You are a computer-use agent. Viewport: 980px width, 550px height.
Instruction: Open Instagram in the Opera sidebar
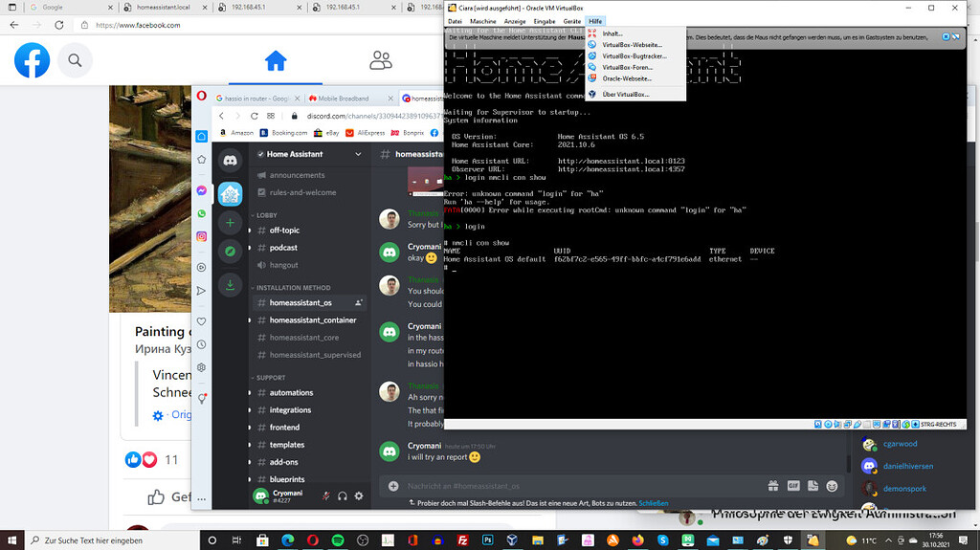(x=201, y=236)
